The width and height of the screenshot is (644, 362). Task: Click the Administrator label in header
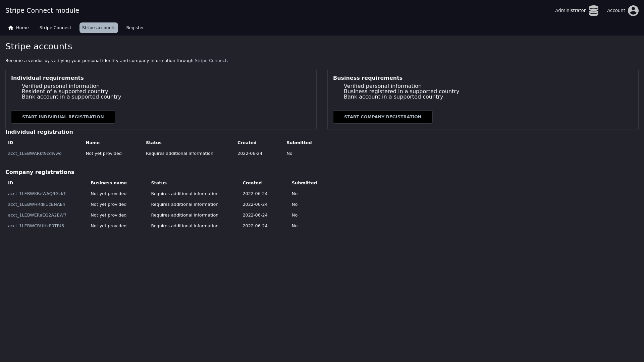570,11
